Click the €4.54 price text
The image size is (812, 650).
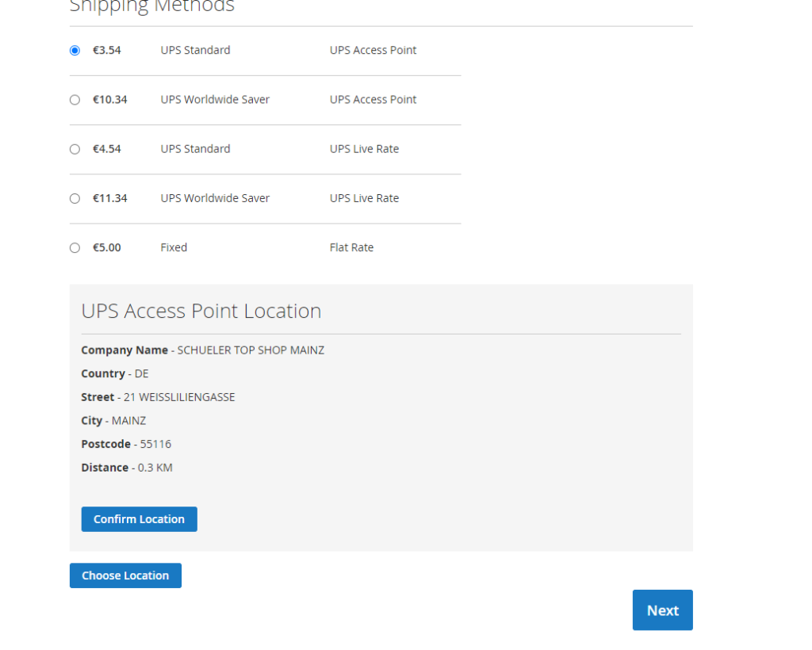107,149
